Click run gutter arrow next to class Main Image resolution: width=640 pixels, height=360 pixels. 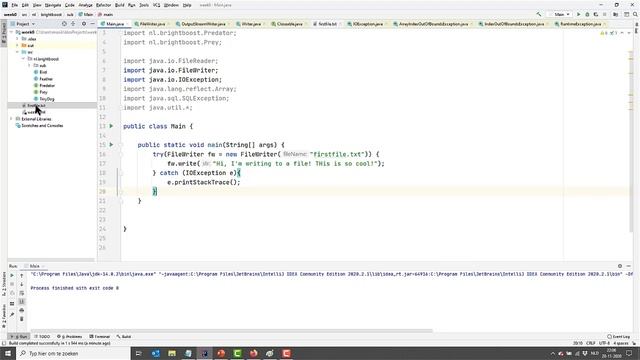coord(111,126)
